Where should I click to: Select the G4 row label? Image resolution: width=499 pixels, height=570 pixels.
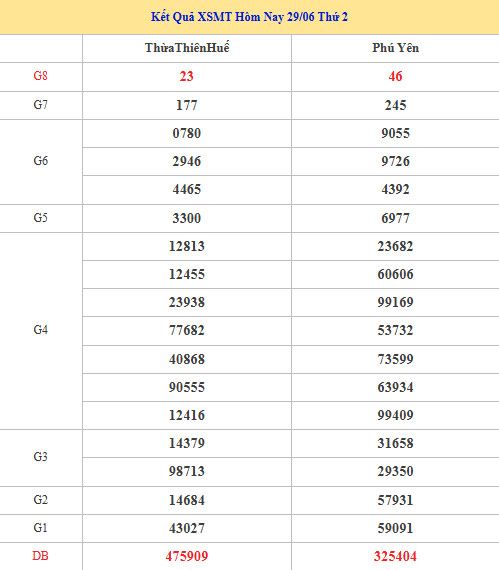(x=40, y=330)
